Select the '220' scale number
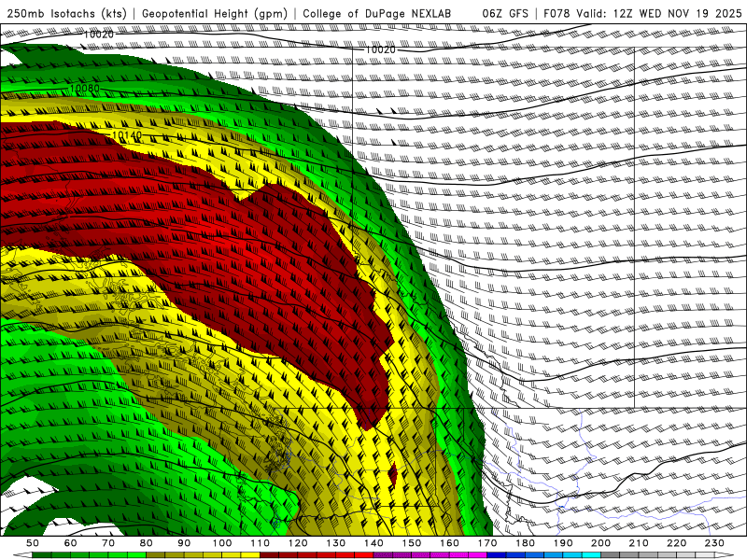The width and height of the screenshot is (747, 560). [x=676, y=543]
